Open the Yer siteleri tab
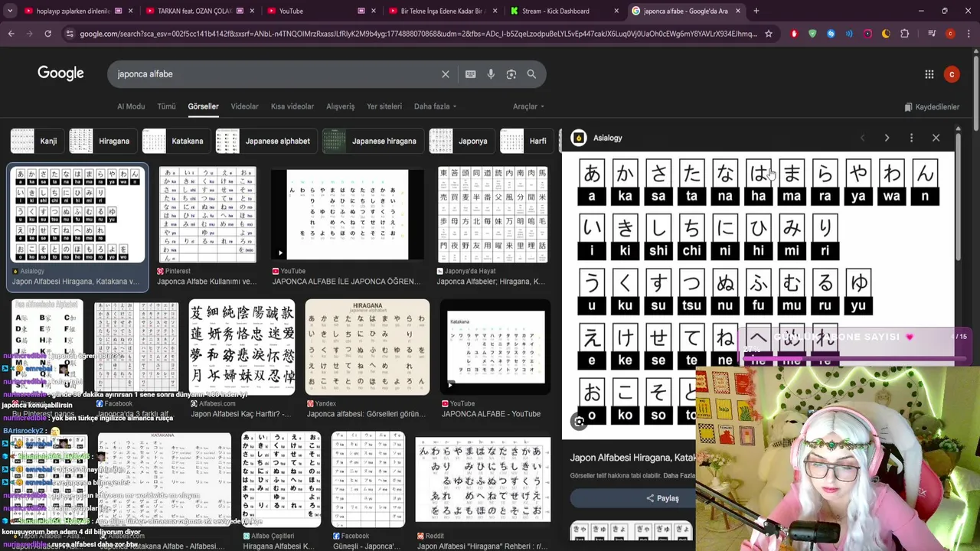 [x=384, y=106]
